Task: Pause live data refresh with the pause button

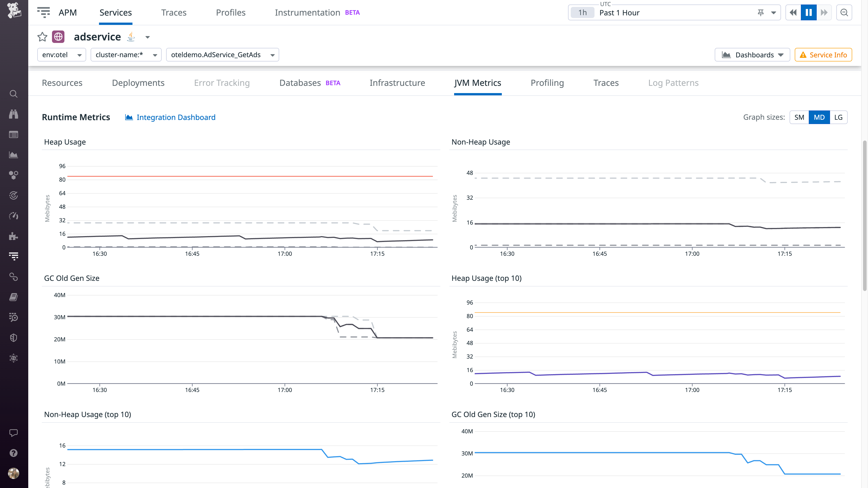Action: tap(808, 12)
